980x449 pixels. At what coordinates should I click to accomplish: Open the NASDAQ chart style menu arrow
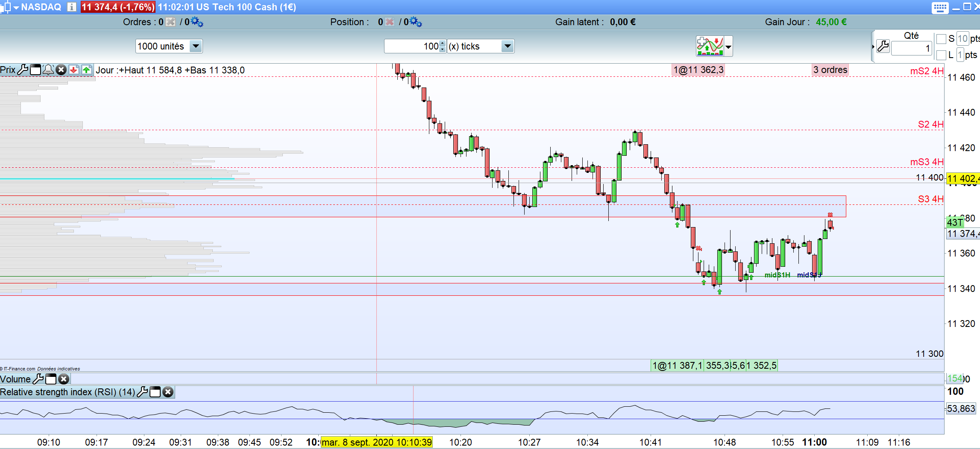(16, 7)
